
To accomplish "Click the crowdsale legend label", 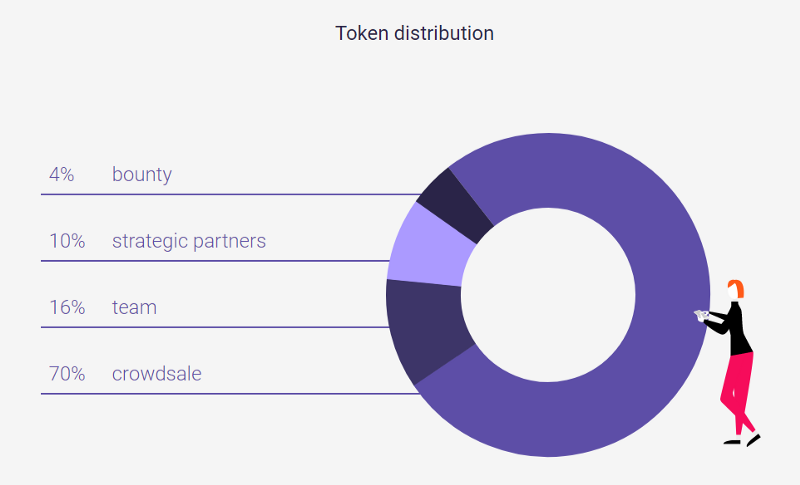I will tap(157, 374).
